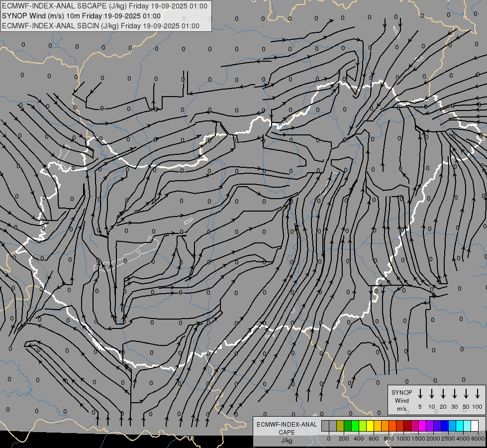Image resolution: width=487 pixels, height=448 pixels.
Task: Click the 2500 label on CAPE scale
Action: pyautogui.click(x=448, y=439)
